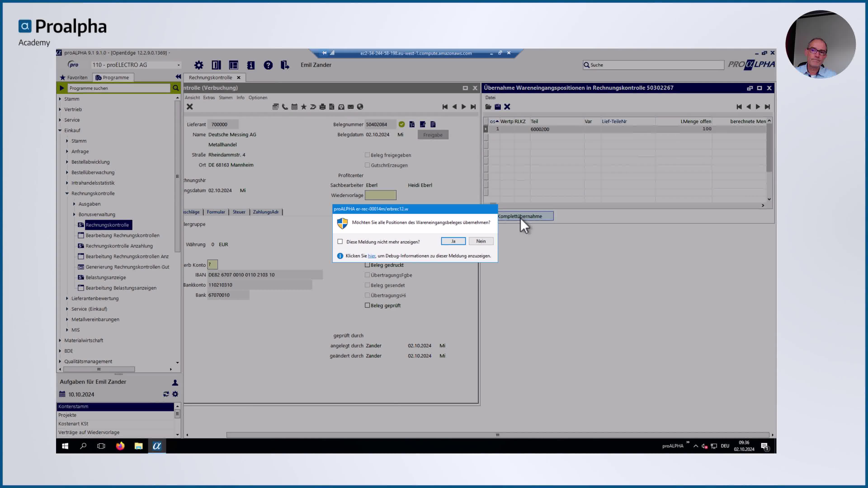Open the settings gear in proALPHA toolbar
This screenshot has width=868, height=488.
(199, 65)
